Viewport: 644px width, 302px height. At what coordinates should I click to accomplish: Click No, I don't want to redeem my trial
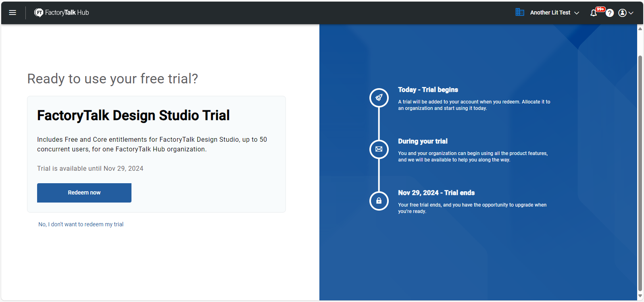pyautogui.click(x=81, y=224)
